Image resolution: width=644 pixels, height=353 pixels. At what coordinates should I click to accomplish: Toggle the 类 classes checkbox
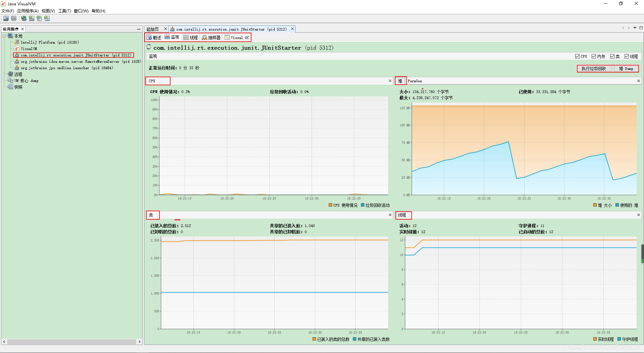(612, 56)
